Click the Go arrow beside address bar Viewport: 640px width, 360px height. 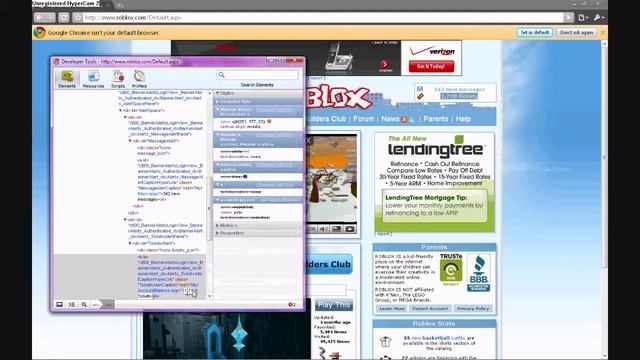tap(568, 18)
